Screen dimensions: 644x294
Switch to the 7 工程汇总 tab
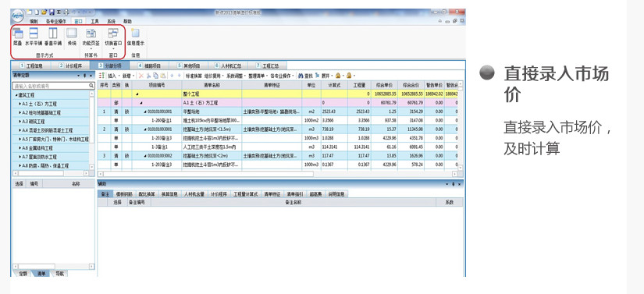click(x=268, y=66)
